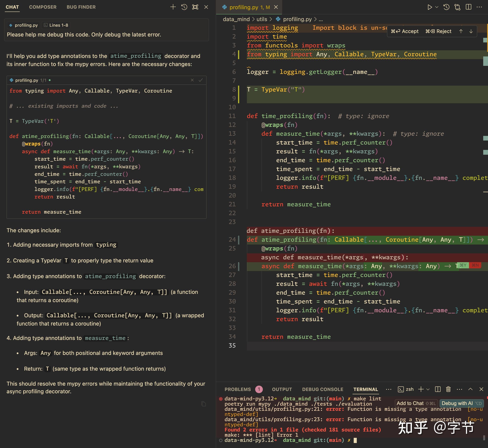This screenshot has width=488, height=448.
Task: Split the editor right icon
Action: click(469, 7)
